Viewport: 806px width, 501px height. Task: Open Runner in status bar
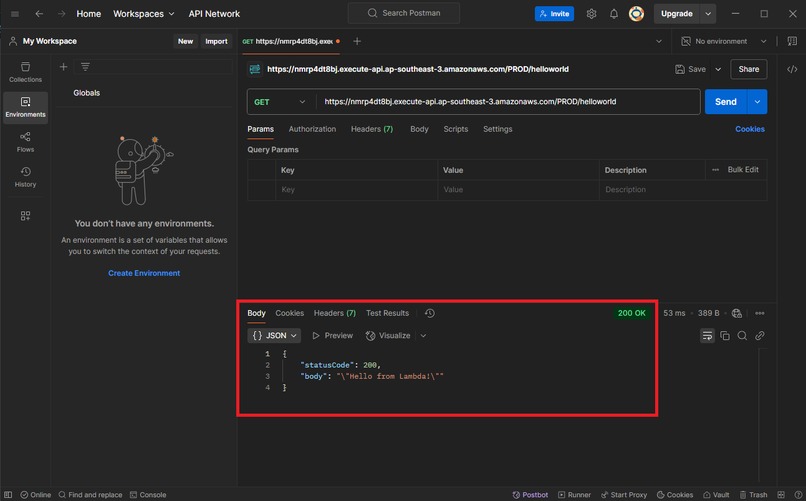point(575,495)
